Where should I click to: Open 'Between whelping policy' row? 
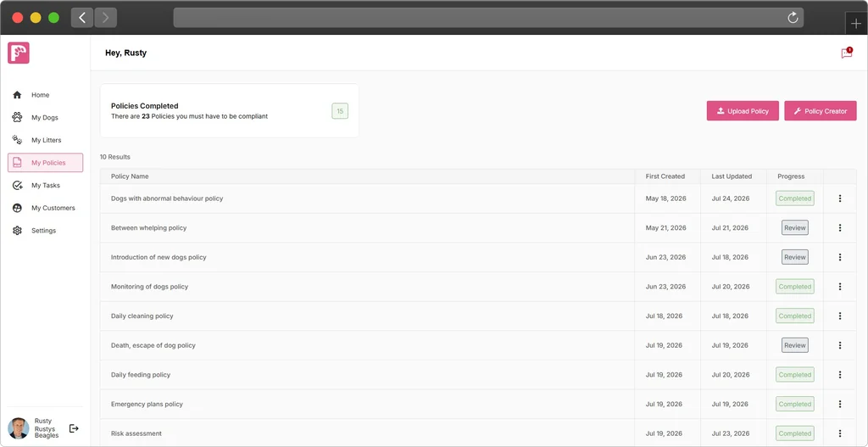[478, 227]
